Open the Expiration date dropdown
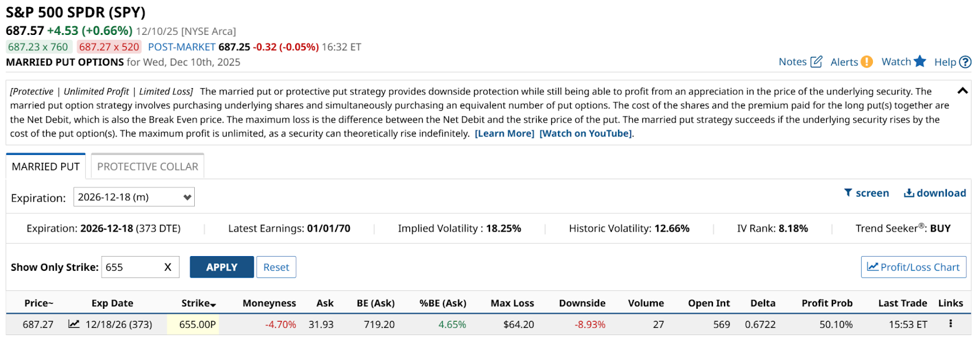 click(134, 197)
